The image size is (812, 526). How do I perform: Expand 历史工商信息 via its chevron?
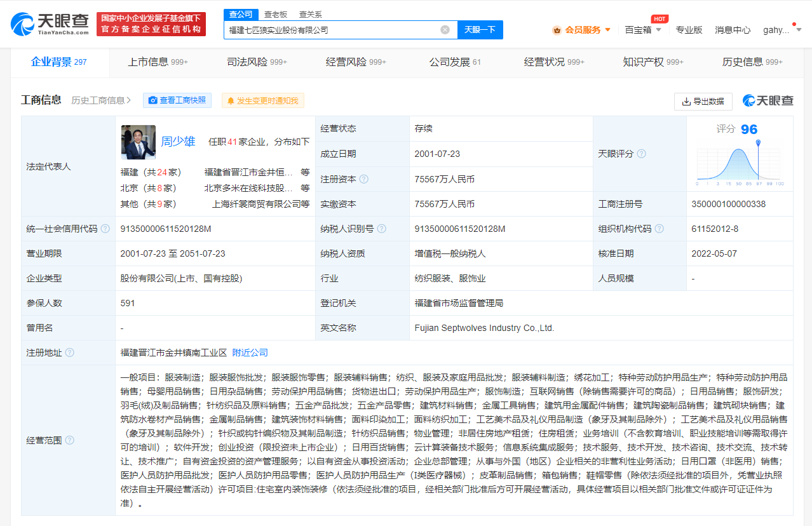tap(129, 100)
